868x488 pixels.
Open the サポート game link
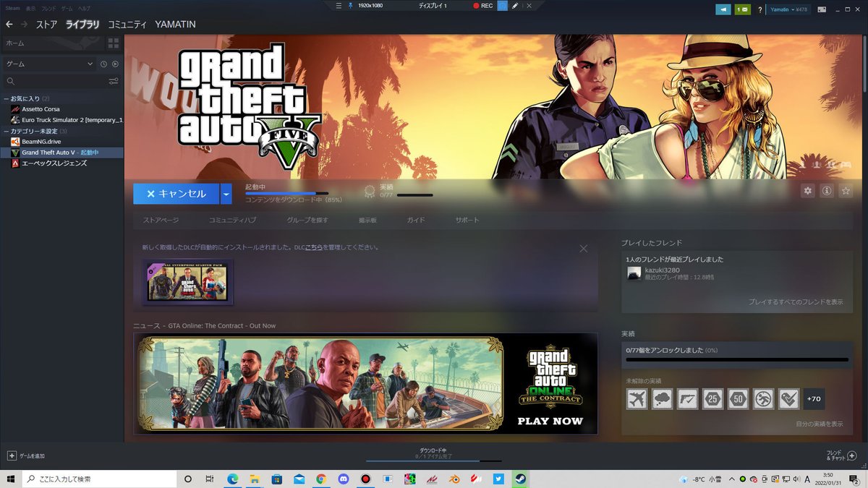[x=467, y=220]
